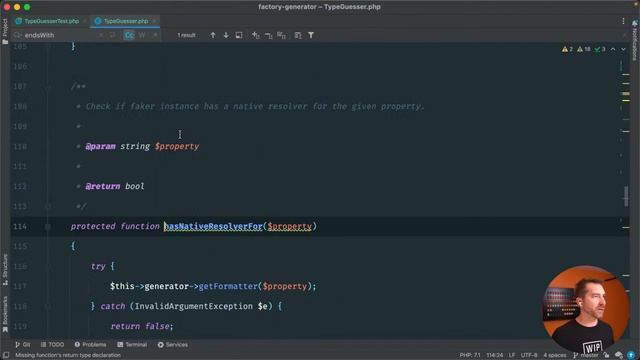This screenshot has width=640, height=360.
Task: Open the Notifications tool window
Action: pyautogui.click(x=635, y=40)
